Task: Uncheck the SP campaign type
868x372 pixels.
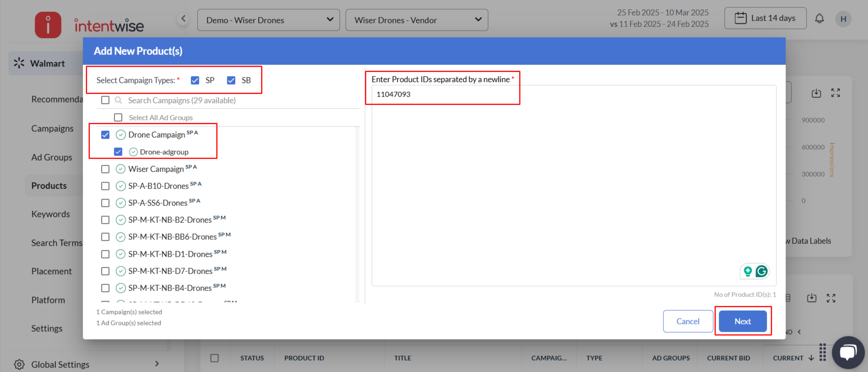Action: coord(195,80)
